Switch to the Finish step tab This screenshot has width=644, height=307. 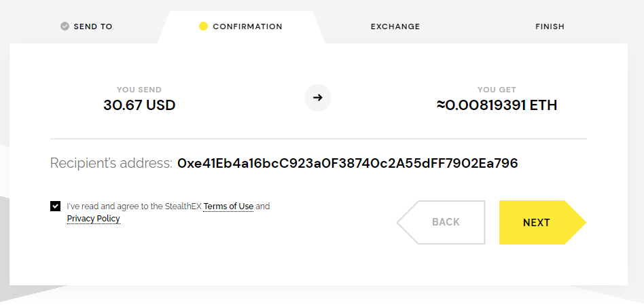pos(550,26)
